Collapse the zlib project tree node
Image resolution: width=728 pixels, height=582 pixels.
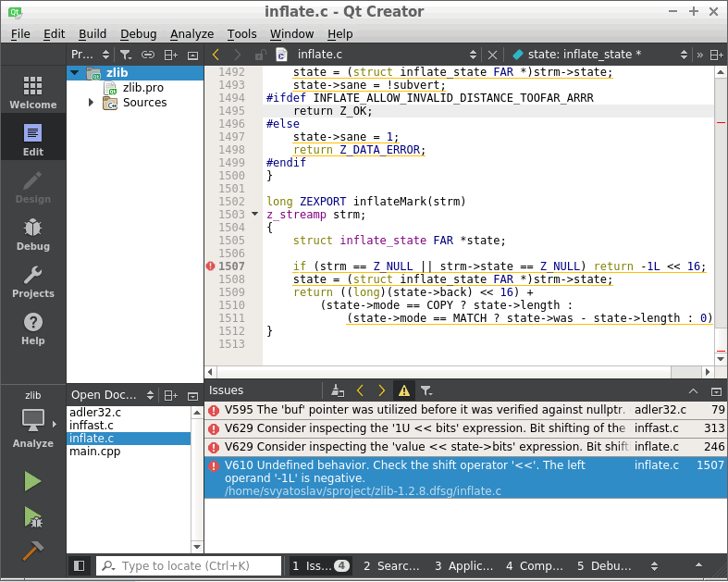point(75,73)
